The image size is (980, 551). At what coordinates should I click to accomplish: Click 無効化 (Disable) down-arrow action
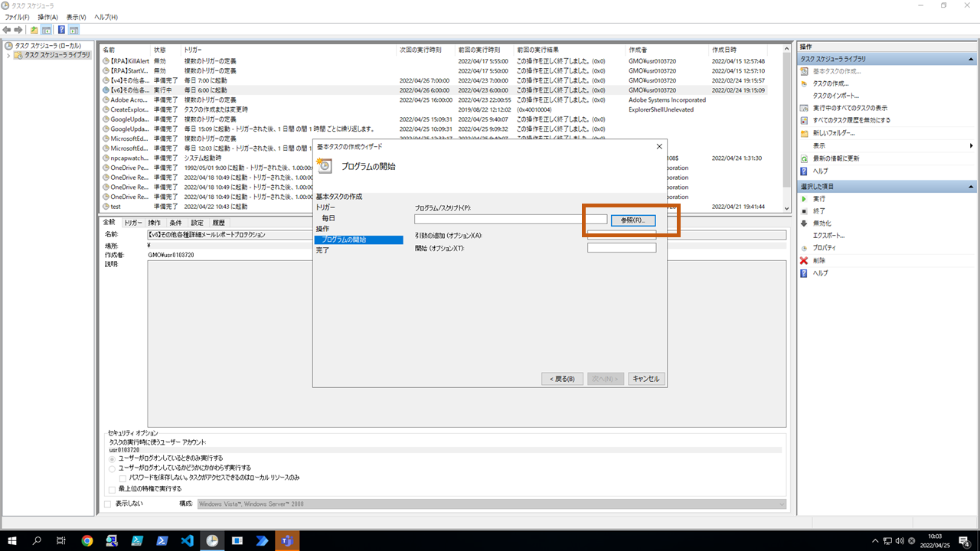[804, 223]
